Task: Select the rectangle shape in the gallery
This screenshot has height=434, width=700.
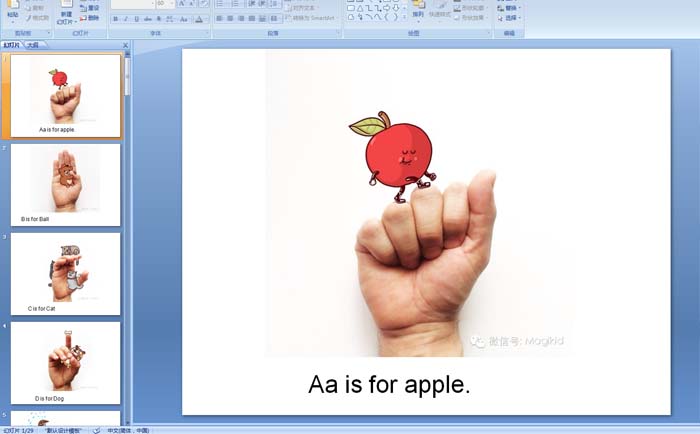Action: (351, 8)
